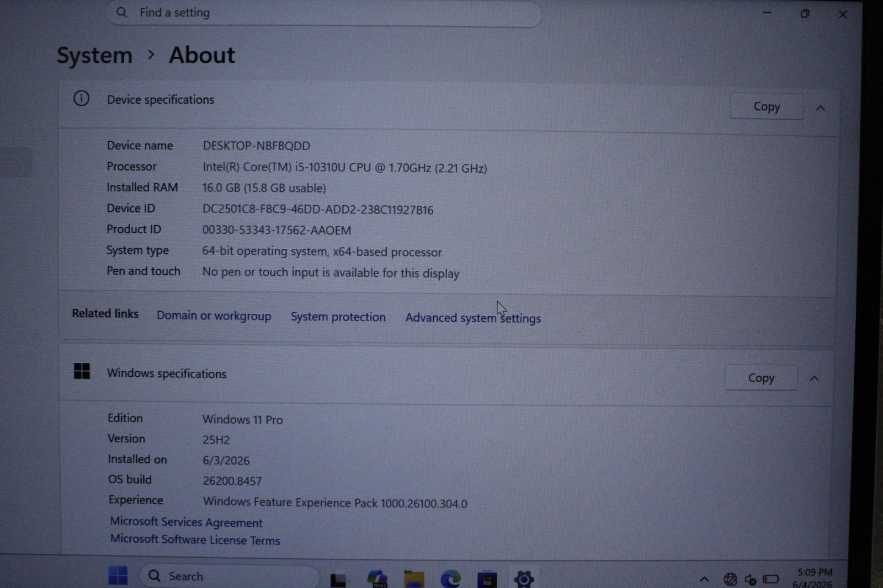Click the Processor label
The width and height of the screenshot is (883, 588).
click(x=131, y=167)
